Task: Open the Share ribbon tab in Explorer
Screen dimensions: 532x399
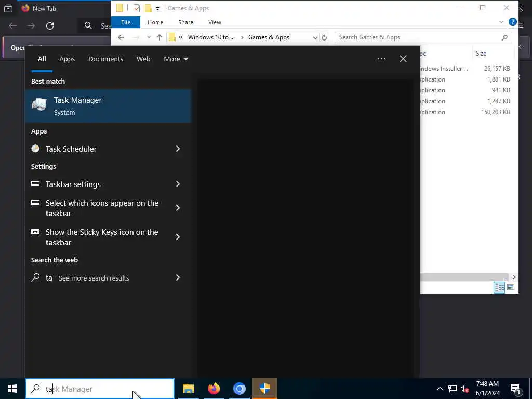Action: [185, 22]
